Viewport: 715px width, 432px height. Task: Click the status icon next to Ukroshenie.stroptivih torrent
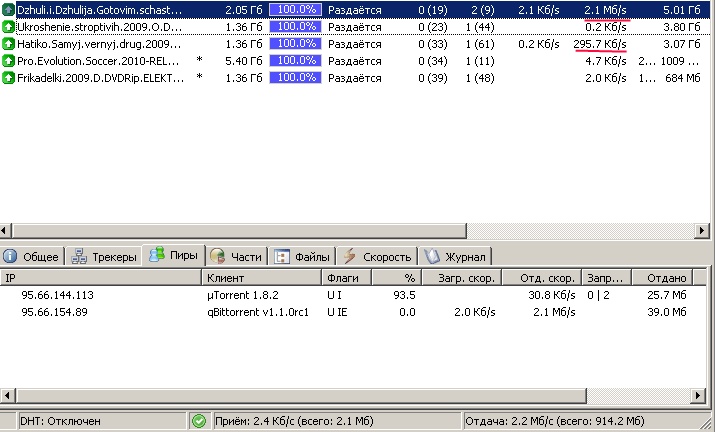coord(9,27)
